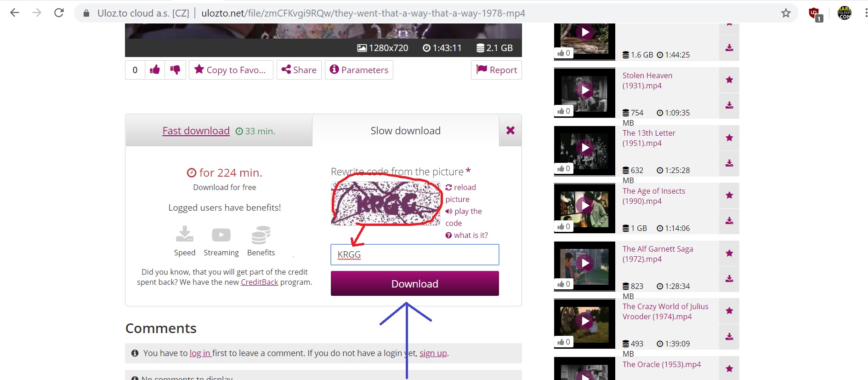Click Copy to Favorites button
868x380 pixels.
(231, 70)
